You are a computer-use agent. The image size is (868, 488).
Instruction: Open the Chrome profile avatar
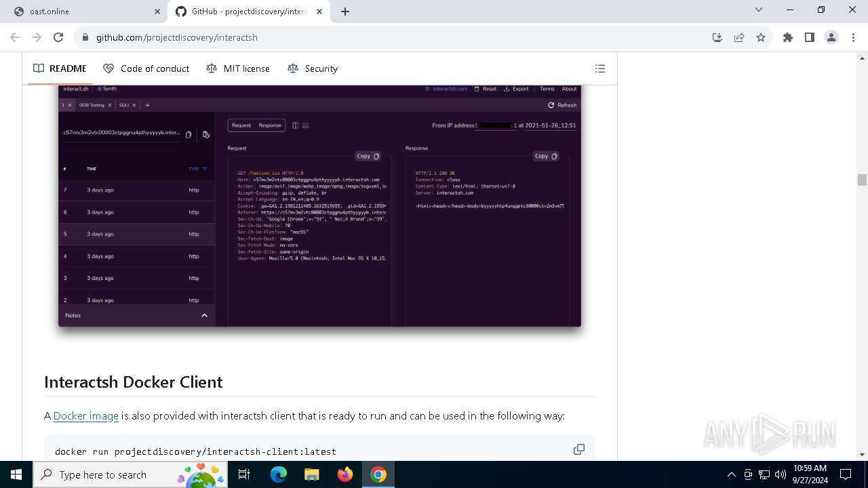tap(831, 37)
